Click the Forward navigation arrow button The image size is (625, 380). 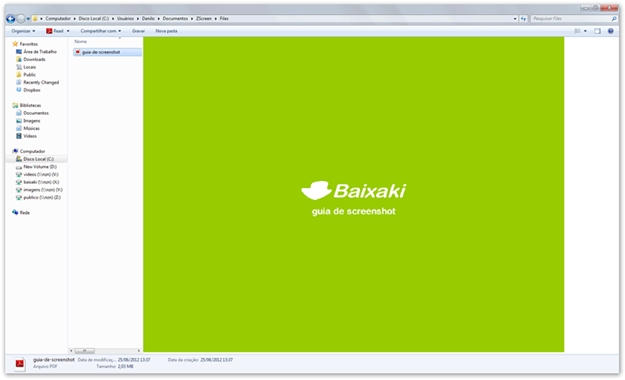[x=21, y=19]
